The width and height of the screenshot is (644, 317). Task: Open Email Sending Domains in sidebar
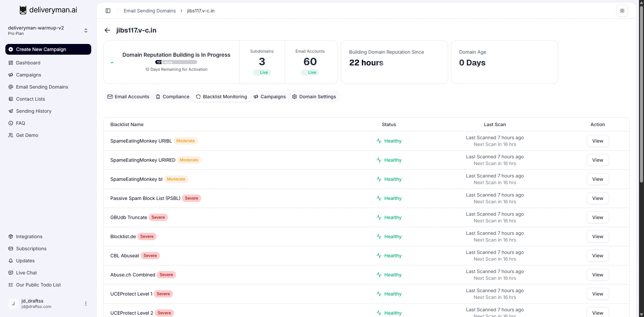tap(42, 87)
